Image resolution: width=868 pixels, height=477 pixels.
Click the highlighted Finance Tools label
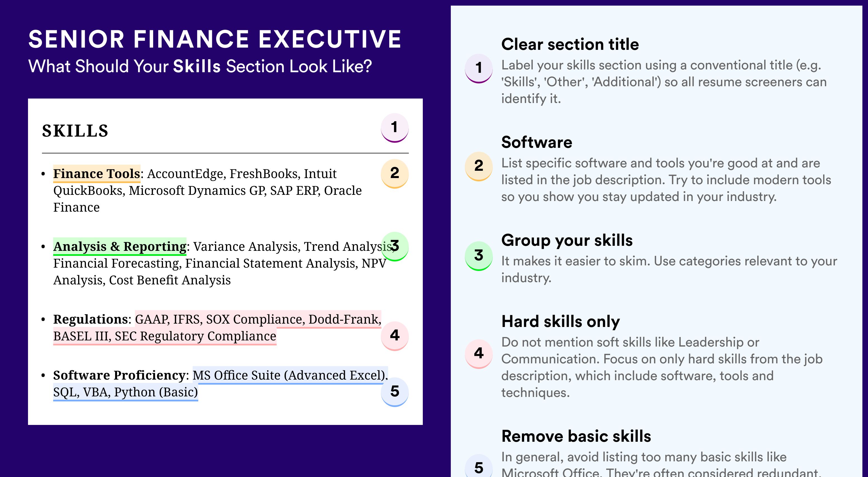(x=97, y=174)
